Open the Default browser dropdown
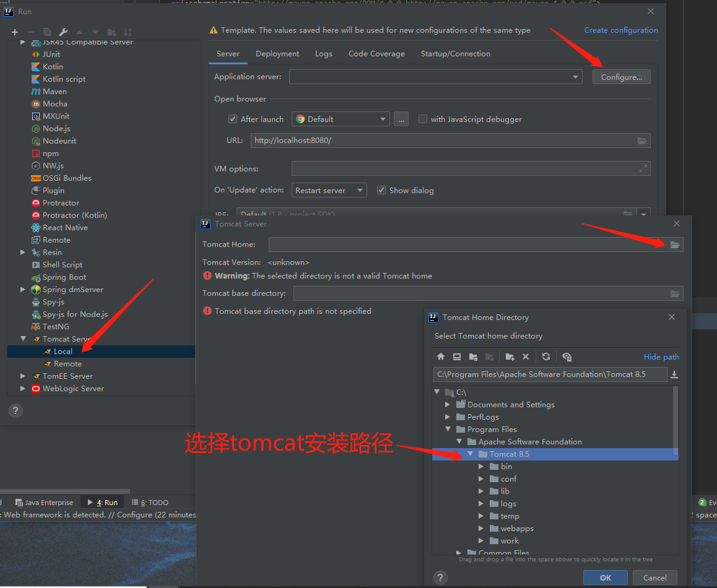 point(341,119)
